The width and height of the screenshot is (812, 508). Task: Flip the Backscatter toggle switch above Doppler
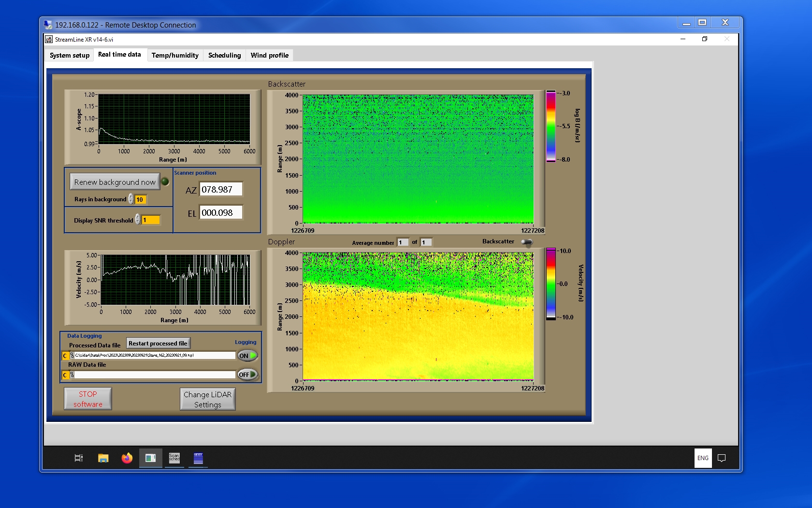[527, 242]
